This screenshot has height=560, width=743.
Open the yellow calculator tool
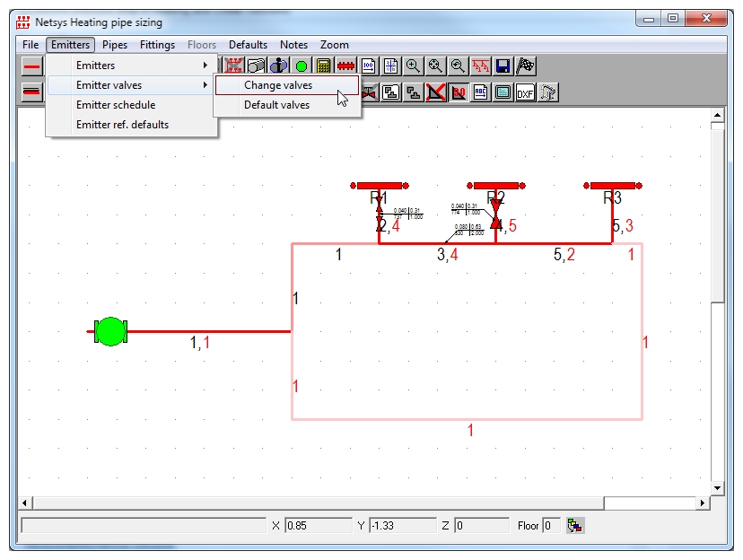click(323, 66)
